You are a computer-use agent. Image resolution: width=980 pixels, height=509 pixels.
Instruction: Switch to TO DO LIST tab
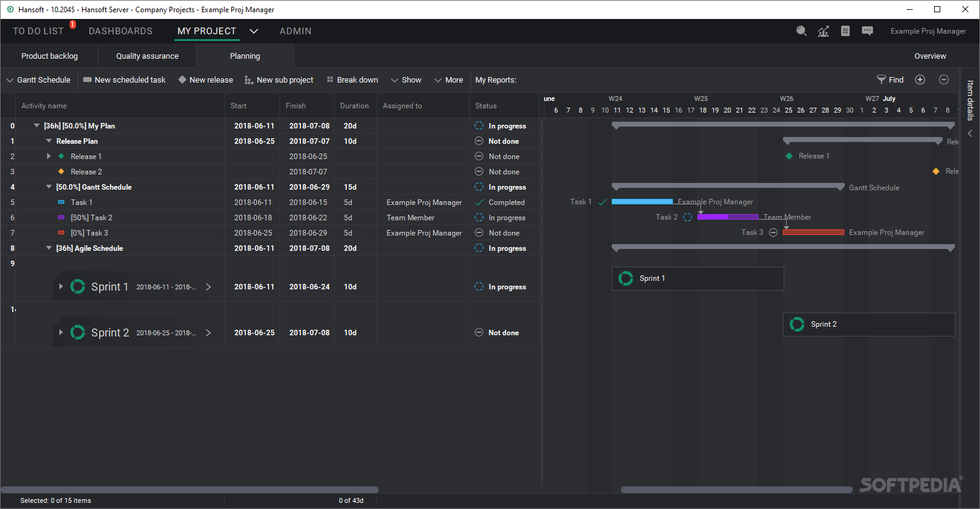point(38,31)
